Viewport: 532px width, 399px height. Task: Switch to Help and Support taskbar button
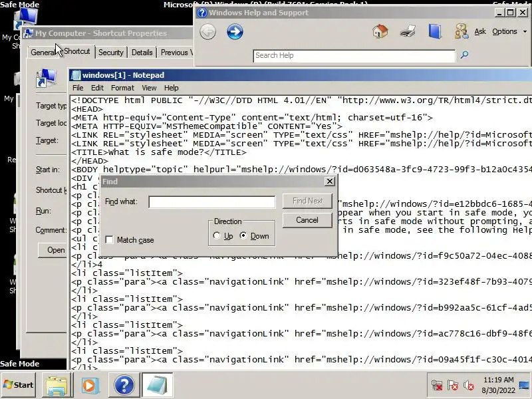coord(124,386)
